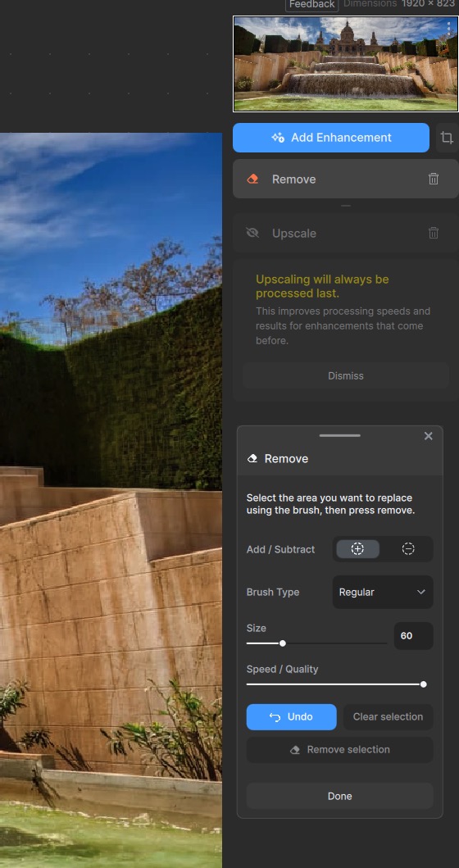The width and height of the screenshot is (459, 868).
Task: Click the Brush Type chevron arrow
Action: click(x=420, y=593)
